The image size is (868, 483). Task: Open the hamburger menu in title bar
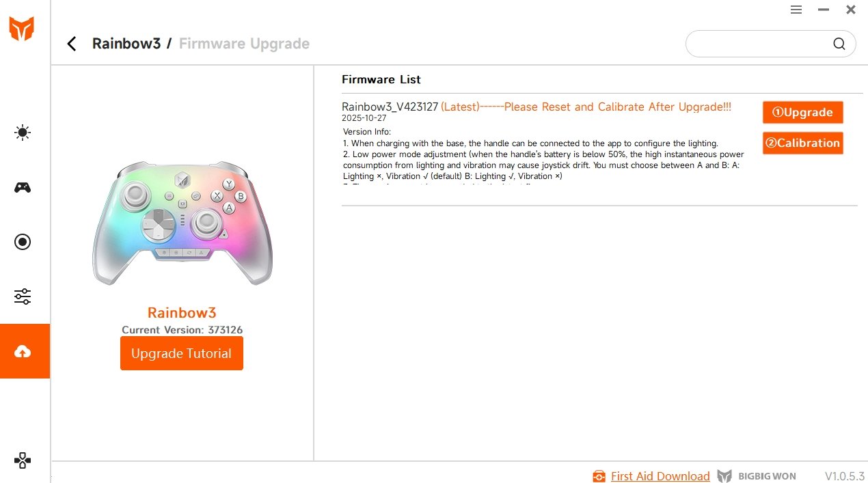coord(796,10)
